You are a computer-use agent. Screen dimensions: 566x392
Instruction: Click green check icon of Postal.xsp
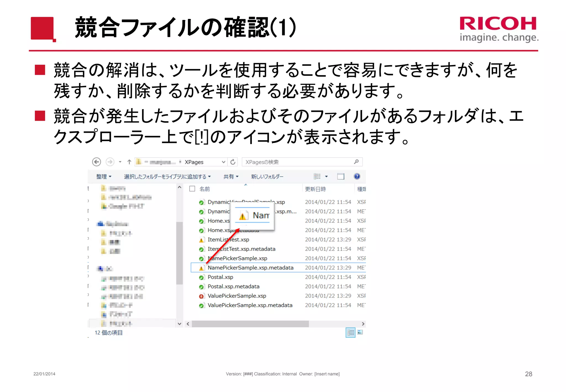pyautogui.click(x=202, y=278)
